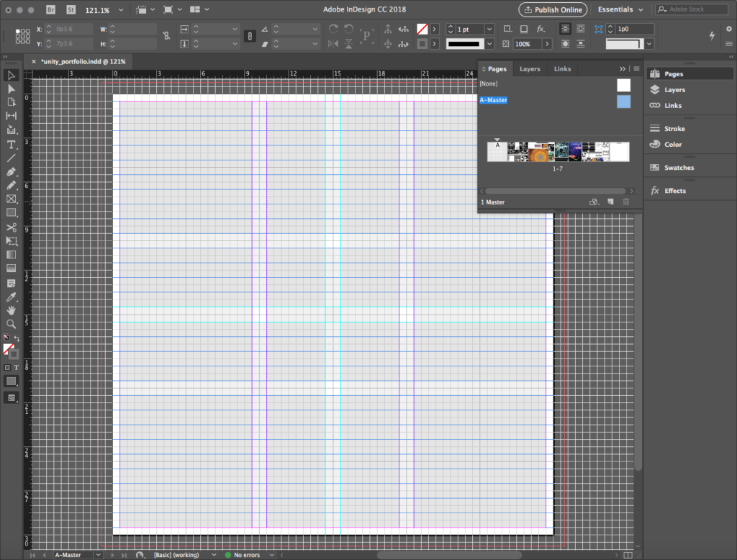This screenshot has width=737, height=560.
Task: Toggle formatting affects text button
Action: point(17,368)
